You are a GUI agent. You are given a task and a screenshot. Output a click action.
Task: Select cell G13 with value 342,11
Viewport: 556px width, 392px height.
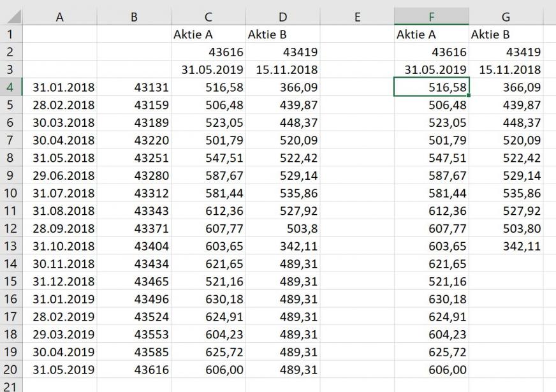(x=506, y=246)
